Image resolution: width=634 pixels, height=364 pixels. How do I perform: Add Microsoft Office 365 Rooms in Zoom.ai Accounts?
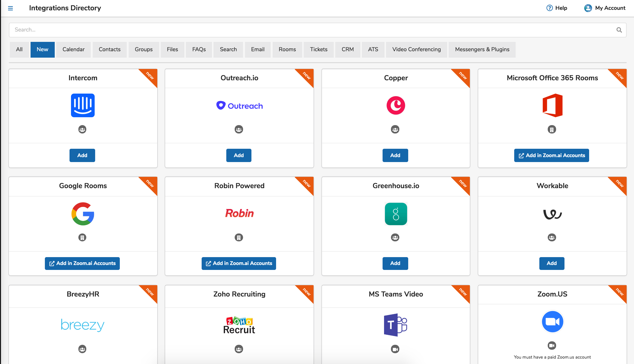point(551,155)
